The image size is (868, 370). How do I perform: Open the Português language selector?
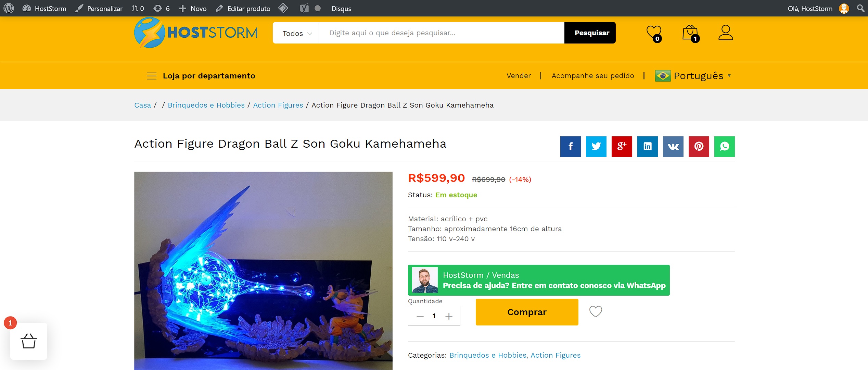point(693,76)
